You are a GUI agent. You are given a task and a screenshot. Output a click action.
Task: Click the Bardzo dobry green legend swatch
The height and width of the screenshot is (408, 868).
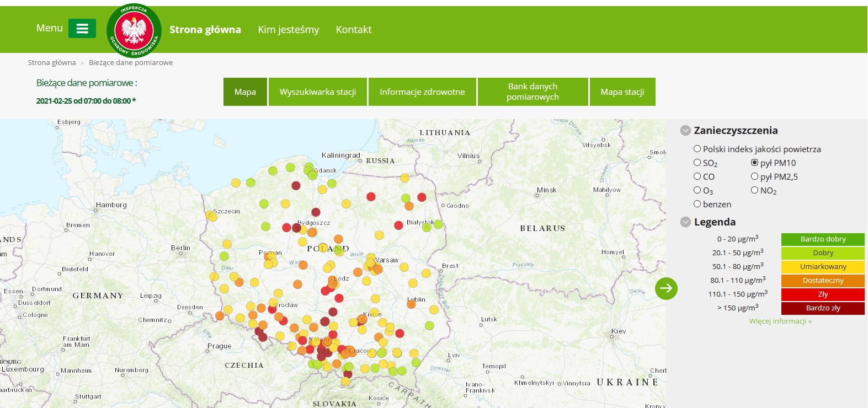pyautogui.click(x=823, y=239)
